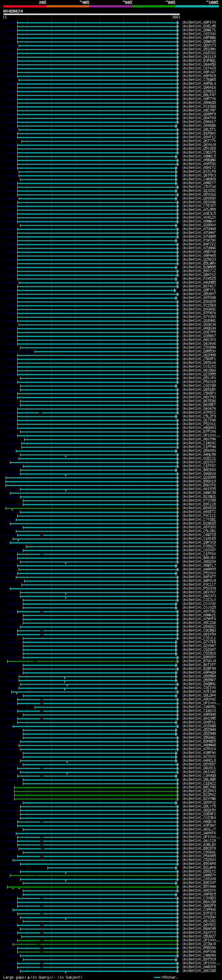This screenshot has height=980, width=222.
Task: Click the purple ~60% identity legend segment
Action: tap(111, 6)
